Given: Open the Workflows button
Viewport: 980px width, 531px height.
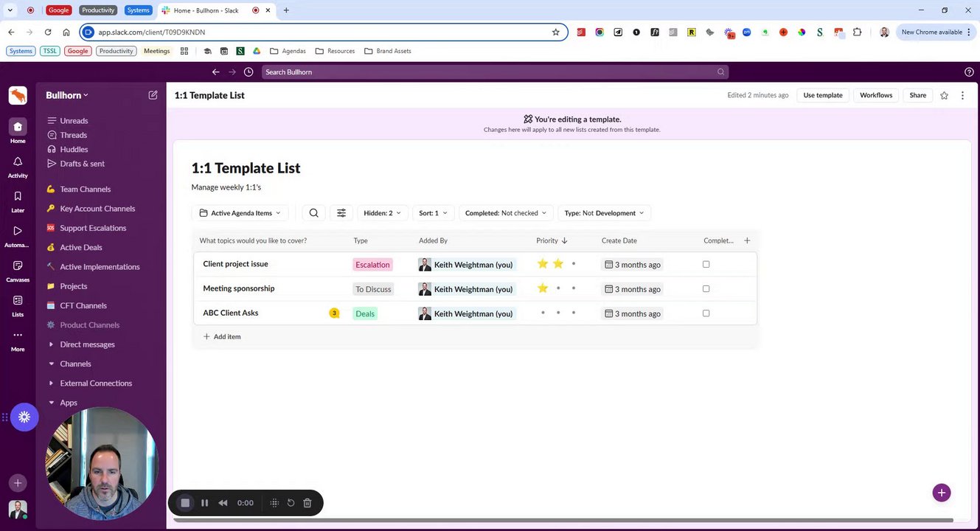Looking at the screenshot, I should (876, 95).
